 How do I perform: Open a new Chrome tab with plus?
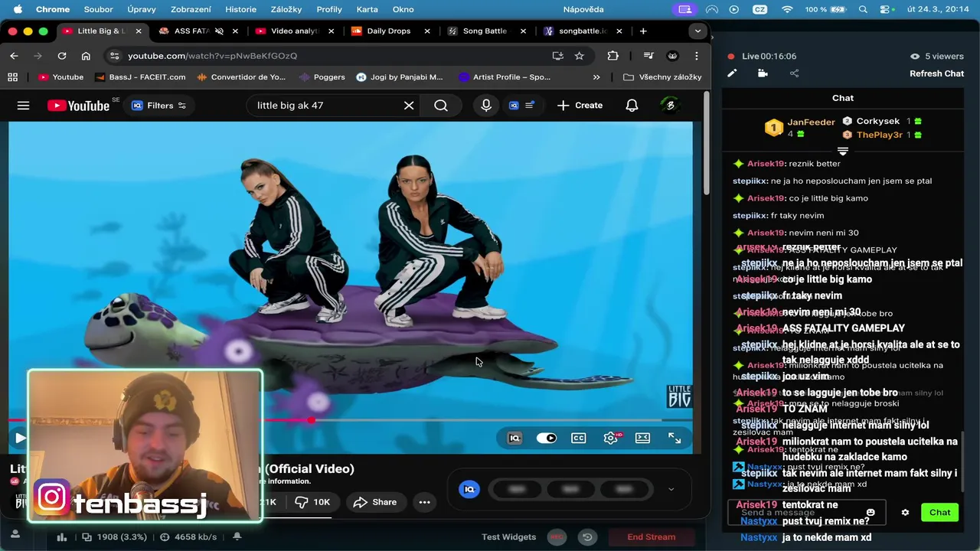tap(643, 31)
